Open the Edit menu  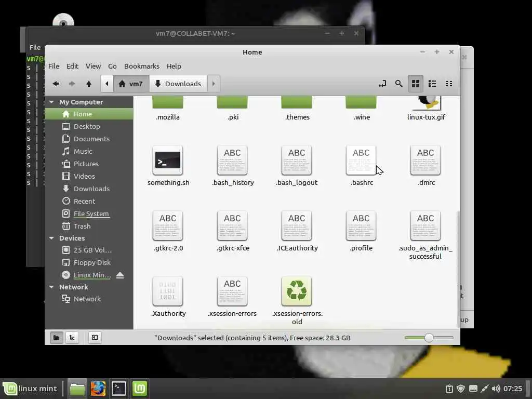72,66
